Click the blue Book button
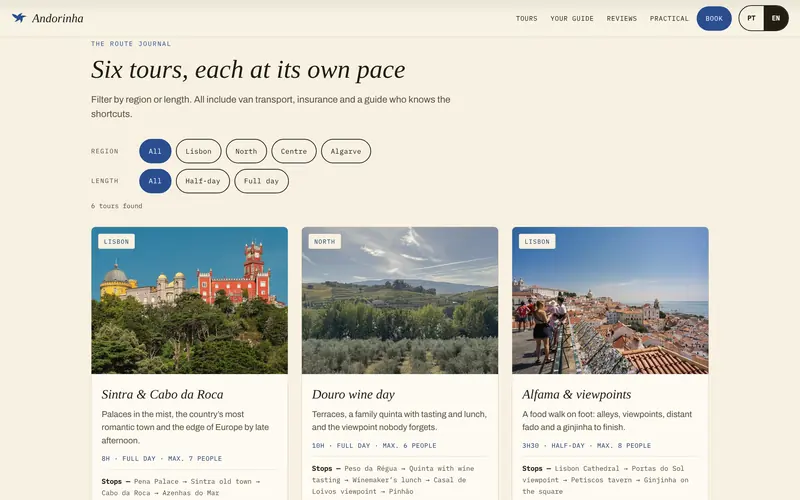This screenshot has width=800, height=500. coord(714,18)
